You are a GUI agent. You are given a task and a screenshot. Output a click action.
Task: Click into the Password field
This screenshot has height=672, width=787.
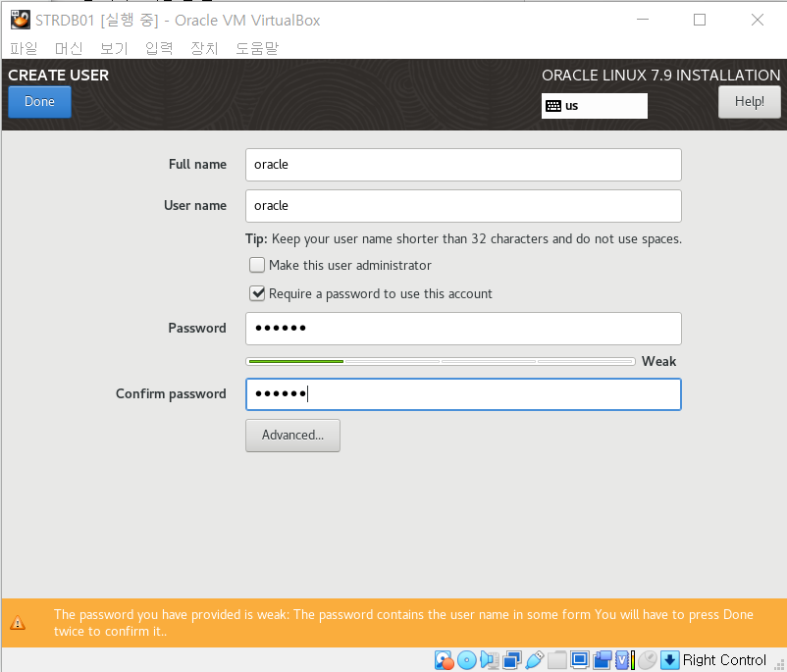[x=463, y=329]
